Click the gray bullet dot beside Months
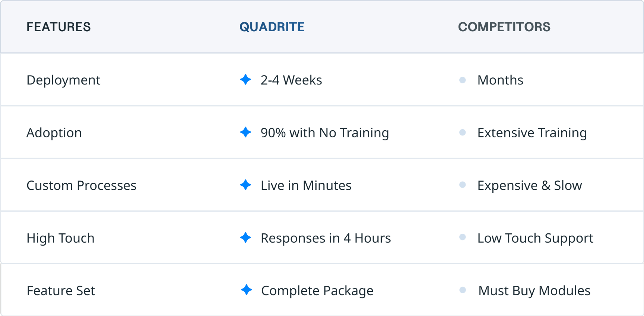This screenshot has width=644, height=316. (463, 80)
